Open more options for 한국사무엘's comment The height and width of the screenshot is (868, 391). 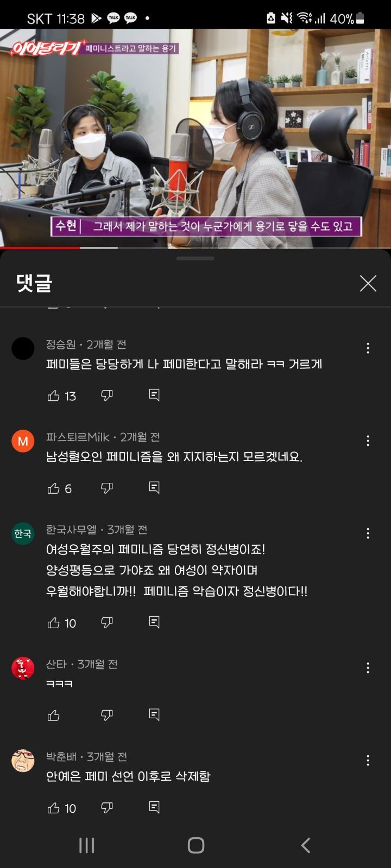(x=368, y=533)
